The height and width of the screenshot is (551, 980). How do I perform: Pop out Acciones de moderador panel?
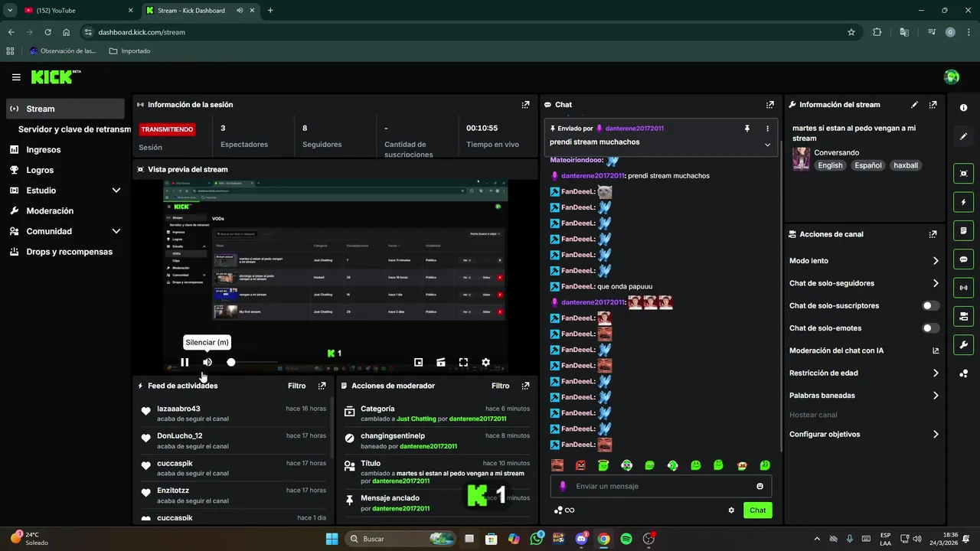(x=525, y=386)
